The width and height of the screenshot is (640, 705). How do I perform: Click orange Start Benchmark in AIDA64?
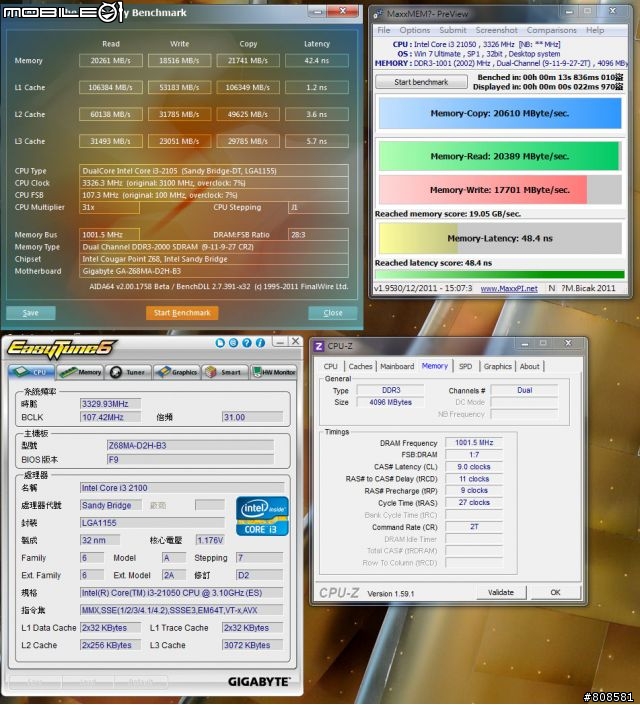coord(182,312)
